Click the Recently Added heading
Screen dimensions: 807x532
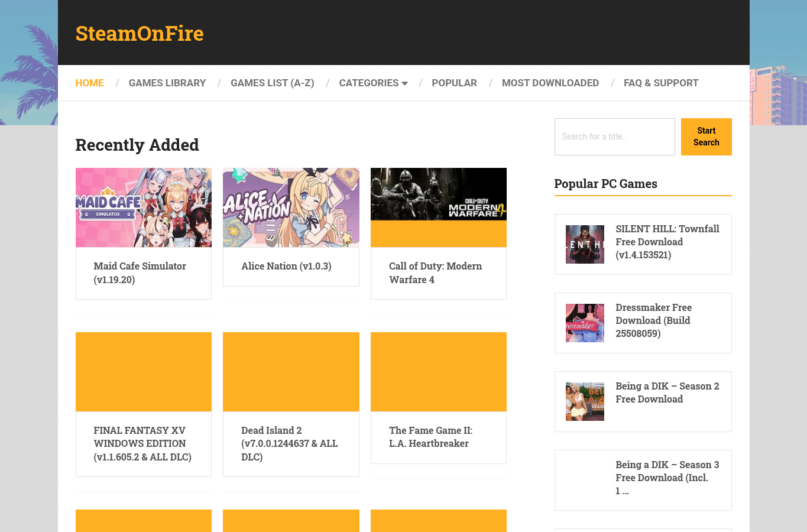[x=137, y=145]
